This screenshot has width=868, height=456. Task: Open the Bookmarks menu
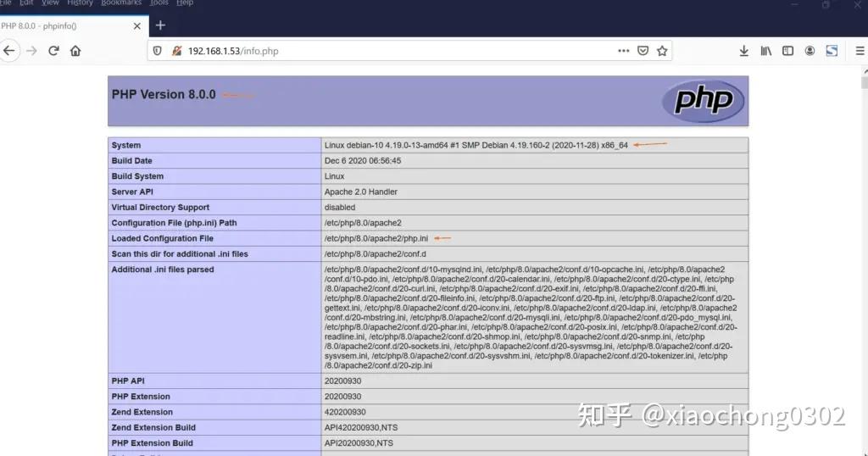point(121,3)
